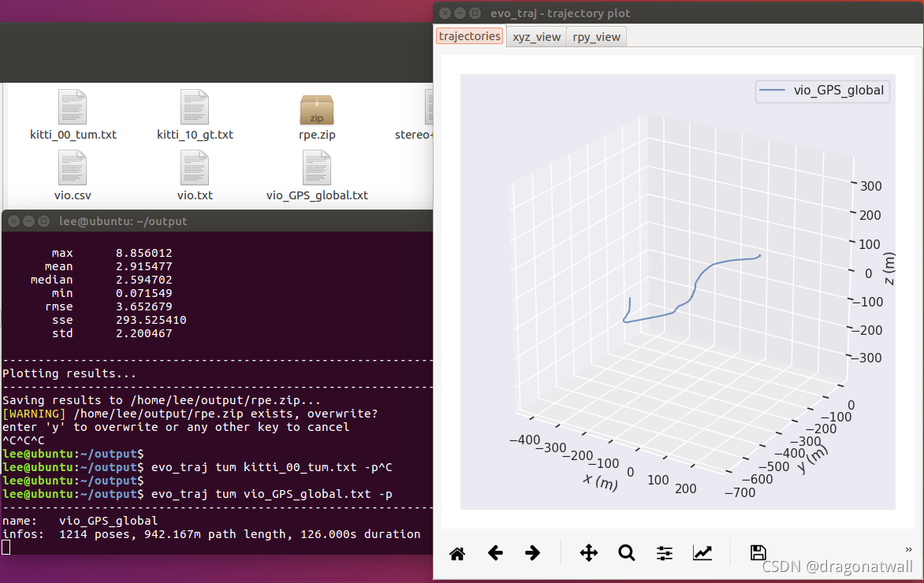This screenshot has height=583, width=924.
Task: Select the partially visible stereo file
Action: click(428, 108)
